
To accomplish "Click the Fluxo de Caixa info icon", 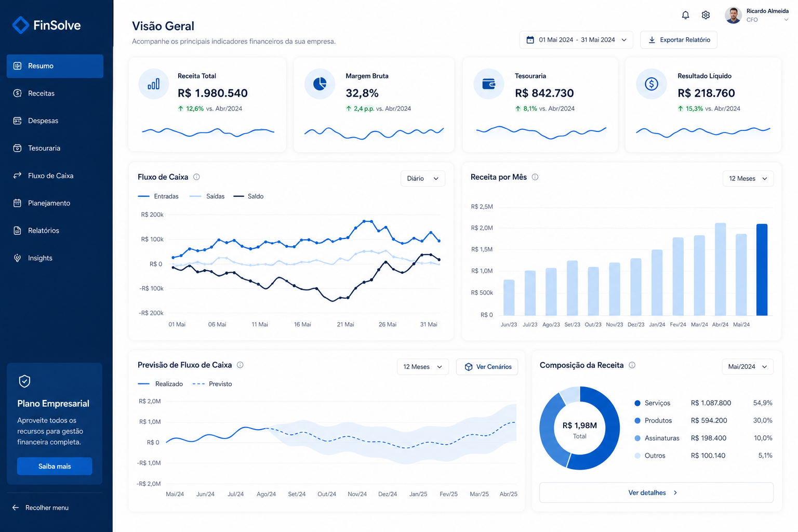I will tap(196, 177).
